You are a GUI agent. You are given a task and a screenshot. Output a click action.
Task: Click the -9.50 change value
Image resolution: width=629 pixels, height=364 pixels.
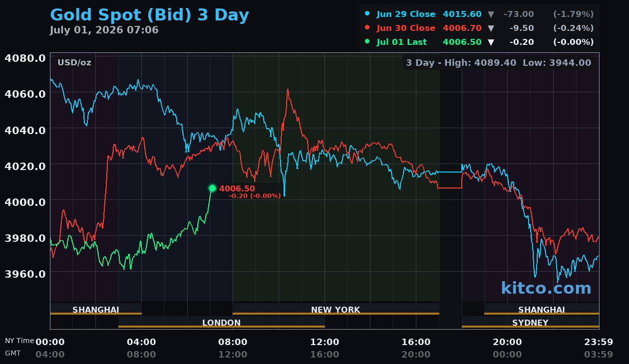point(522,28)
